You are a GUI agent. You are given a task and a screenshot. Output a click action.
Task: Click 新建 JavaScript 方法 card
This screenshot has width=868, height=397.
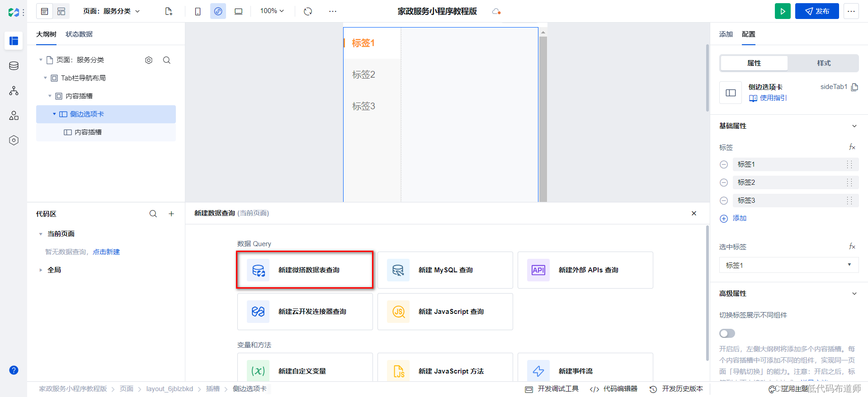(445, 368)
